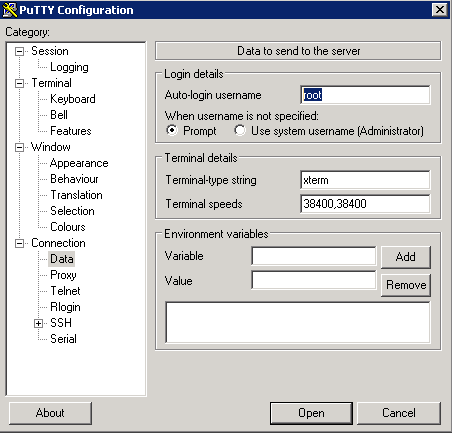This screenshot has height=433, width=452.
Task: Collapse the Connection category node
Action: (x=20, y=243)
